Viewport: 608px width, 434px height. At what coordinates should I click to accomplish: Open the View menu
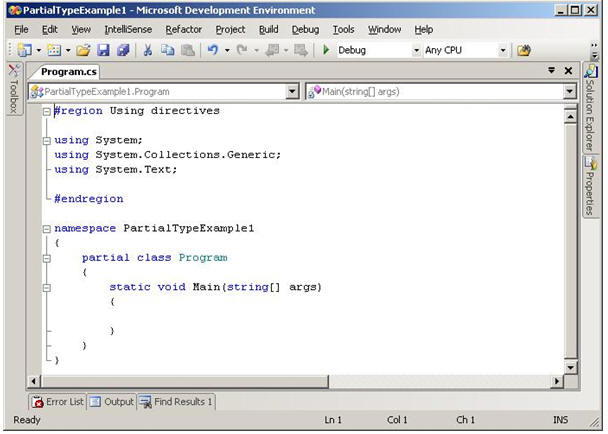point(81,30)
